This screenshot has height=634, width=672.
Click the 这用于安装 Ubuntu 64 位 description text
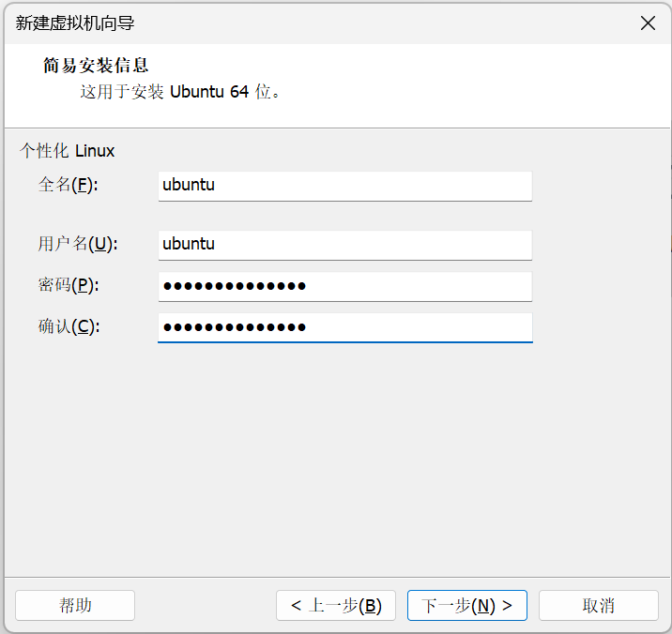(x=180, y=93)
